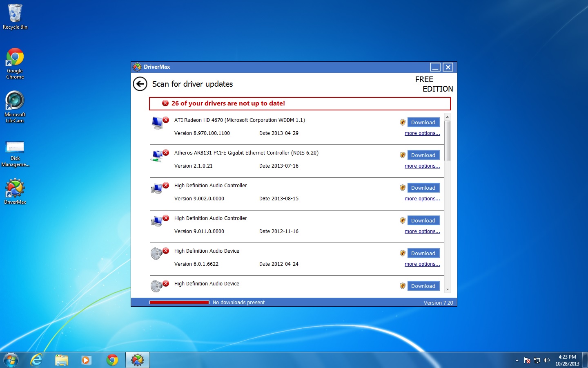The image size is (588, 368).
Task: Click the 'Scan for driver updates' heading
Action: (192, 84)
